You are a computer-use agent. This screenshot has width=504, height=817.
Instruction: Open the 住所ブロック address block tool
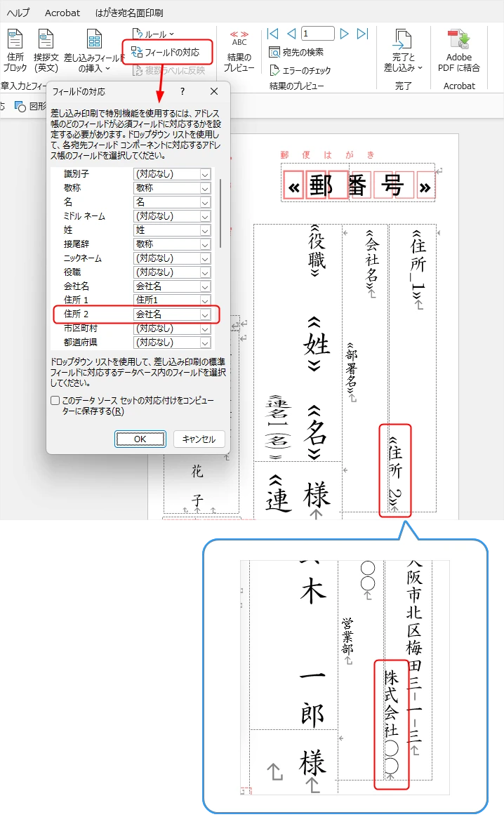(15, 51)
